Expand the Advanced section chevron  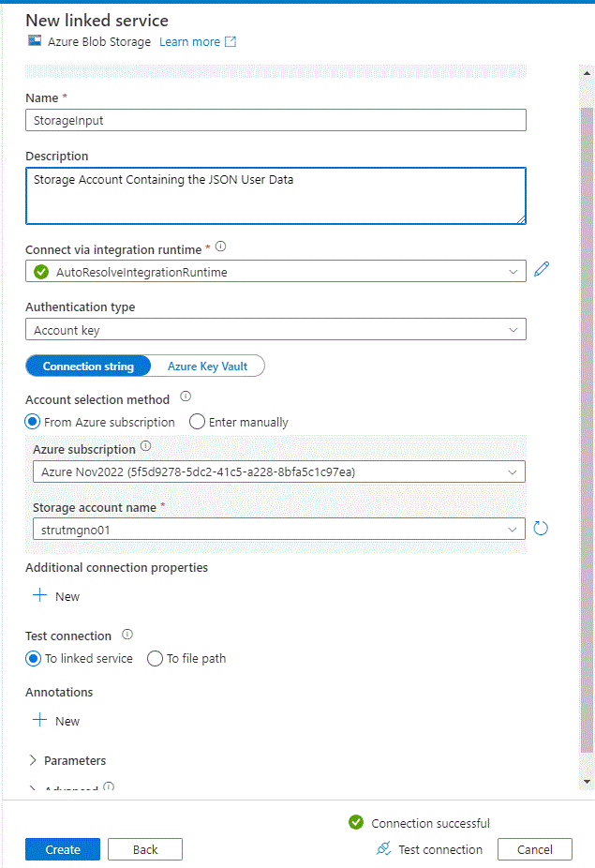[x=33, y=788]
